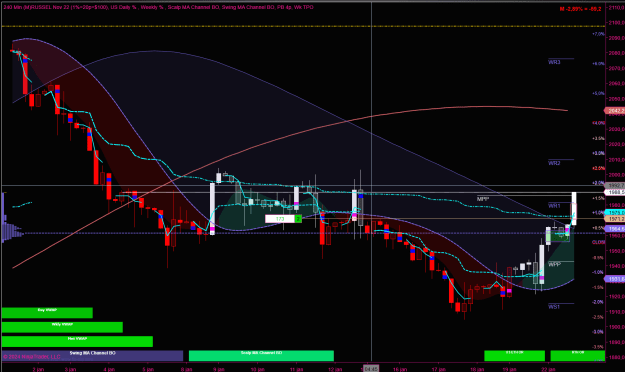This screenshot has width=625, height=372.
Task: Click the 2100.0 price axis value
Action: tap(616, 23)
